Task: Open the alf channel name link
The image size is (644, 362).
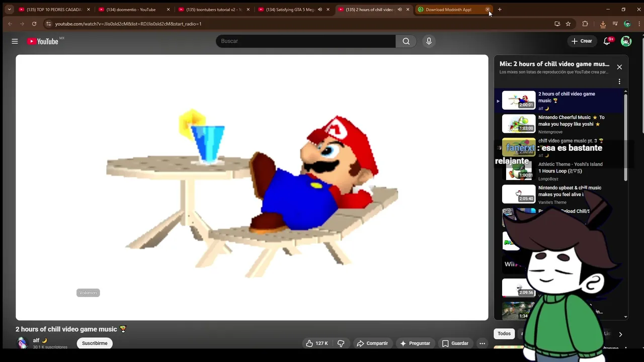Action: [x=36, y=340]
